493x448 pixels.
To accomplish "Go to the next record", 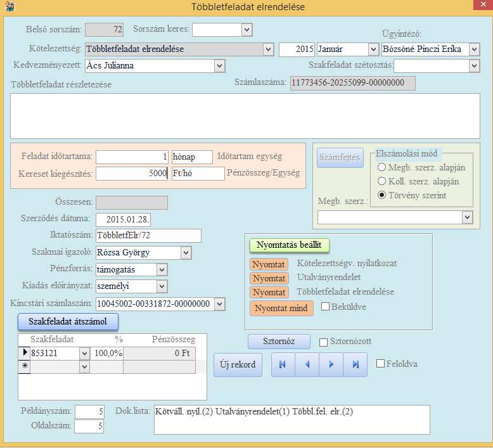I will coord(331,364).
